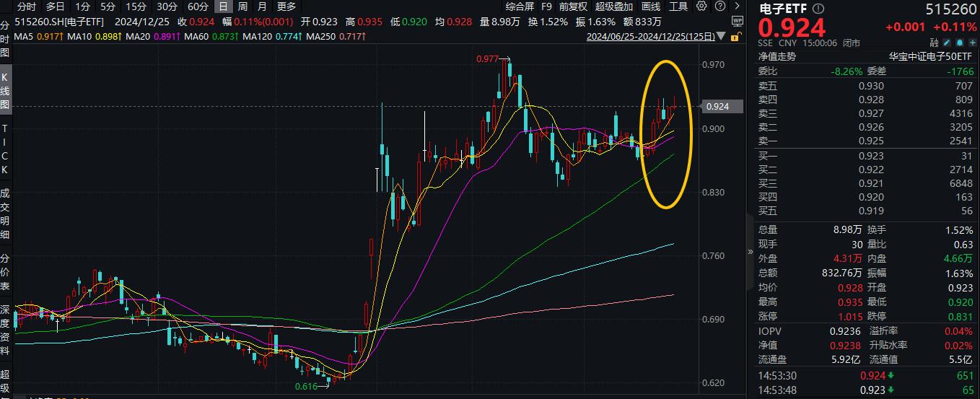Click the date range 2024/06/25-2024/12/25 link

click(652, 36)
